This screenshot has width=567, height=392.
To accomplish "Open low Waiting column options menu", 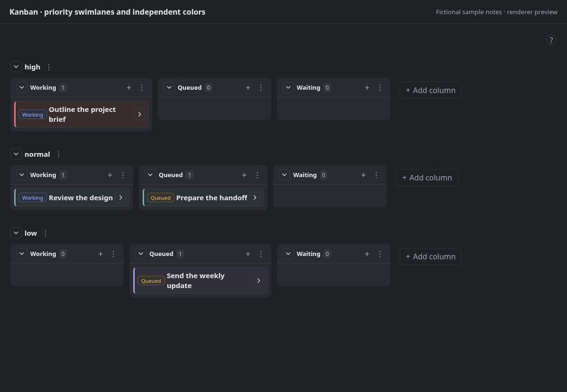I will [380, 254].
